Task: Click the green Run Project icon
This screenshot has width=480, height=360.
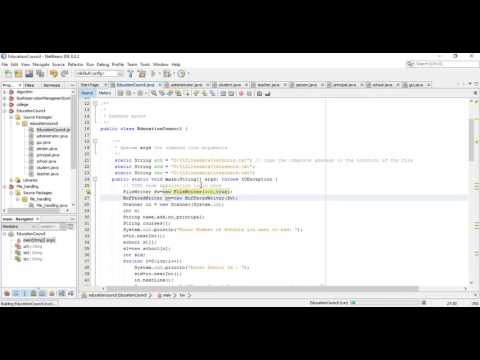Action: [154, 74]
